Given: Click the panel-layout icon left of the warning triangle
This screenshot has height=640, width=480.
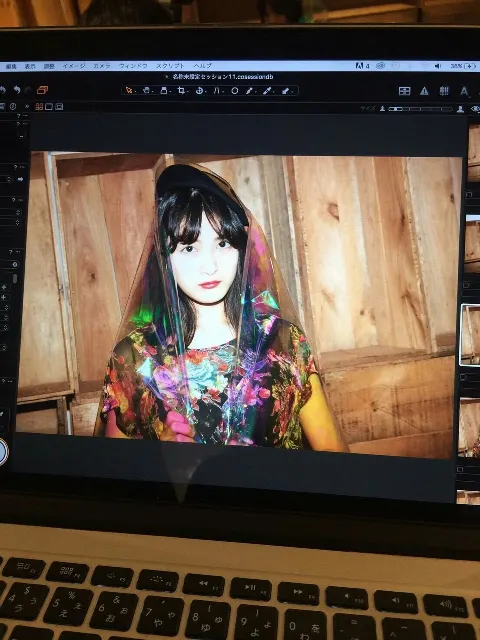Looking at the screenshot, I should [x=404, y=91].
